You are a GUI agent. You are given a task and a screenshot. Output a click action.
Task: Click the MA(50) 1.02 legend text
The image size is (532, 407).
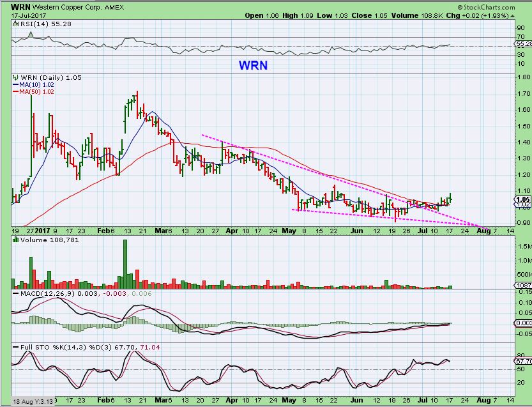(x=36, y=91)
